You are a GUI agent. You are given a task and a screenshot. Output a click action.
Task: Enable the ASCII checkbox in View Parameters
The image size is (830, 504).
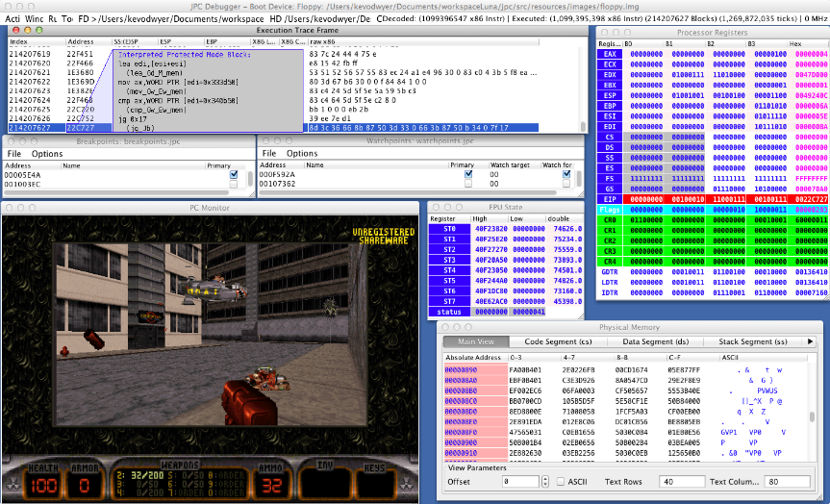coord(561,481)
